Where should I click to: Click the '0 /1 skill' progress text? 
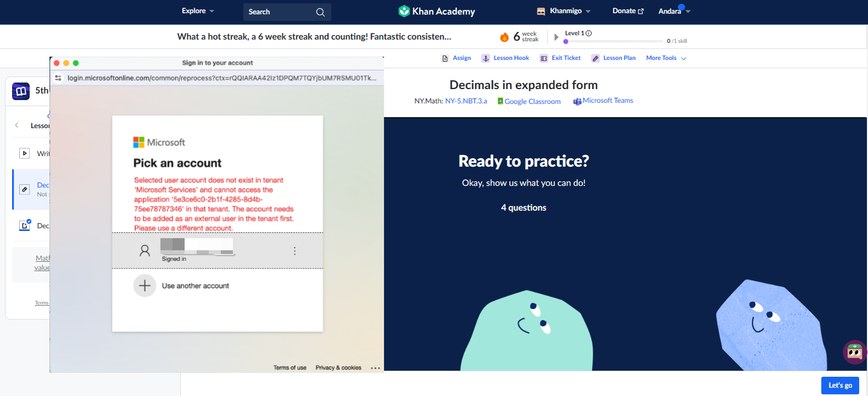point(677,41)
